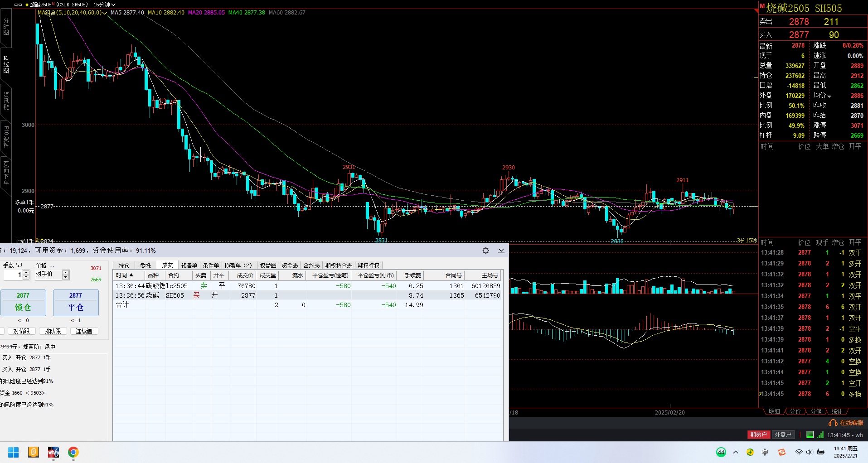Open the Chrome browser from the taskbar
Viewport: 868px width, 463px height.
pyautogui.click(x=73, y=452)
